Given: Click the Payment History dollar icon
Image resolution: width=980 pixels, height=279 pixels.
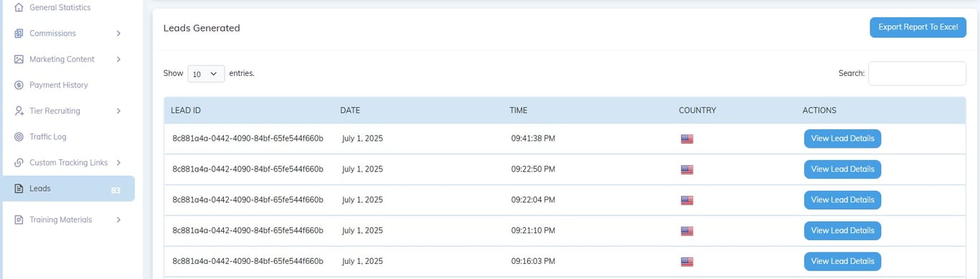Looking at the screenshot, I should coord(19,85).
